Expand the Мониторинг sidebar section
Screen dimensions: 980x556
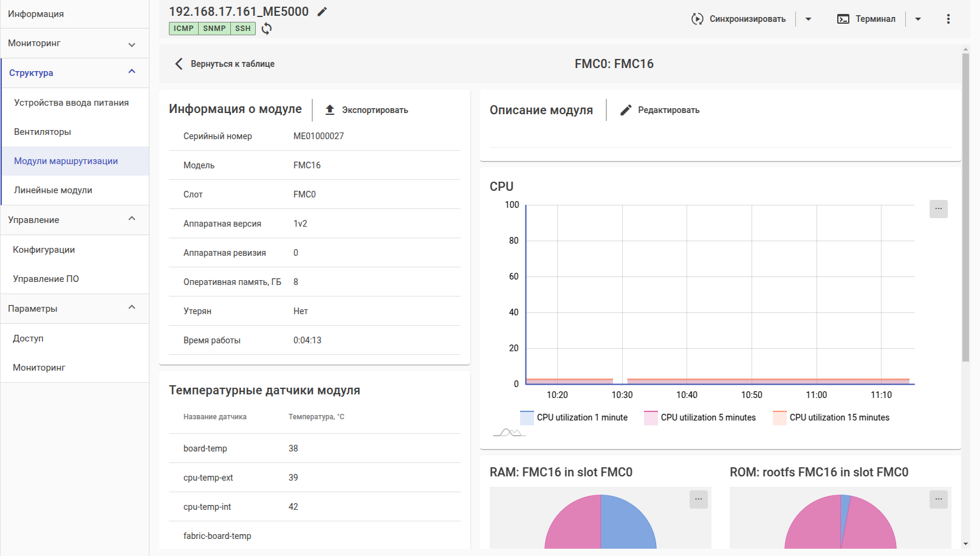point(74,44)
